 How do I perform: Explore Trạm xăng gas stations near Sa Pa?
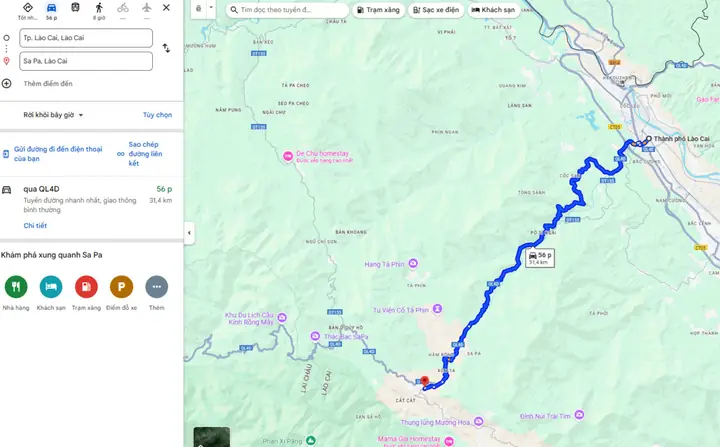click(x=86, y=287)
